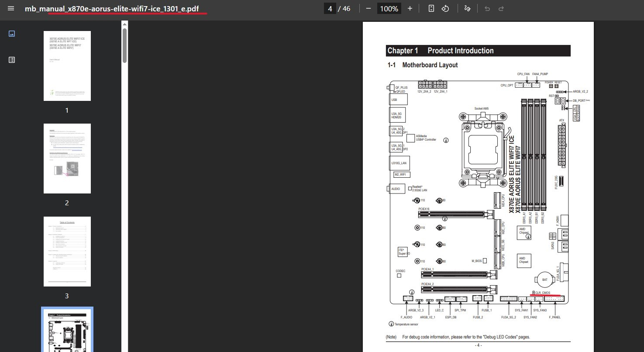Click the QF_PLUS label
This screenshot has width=644, height=352.
click(401, 88)
